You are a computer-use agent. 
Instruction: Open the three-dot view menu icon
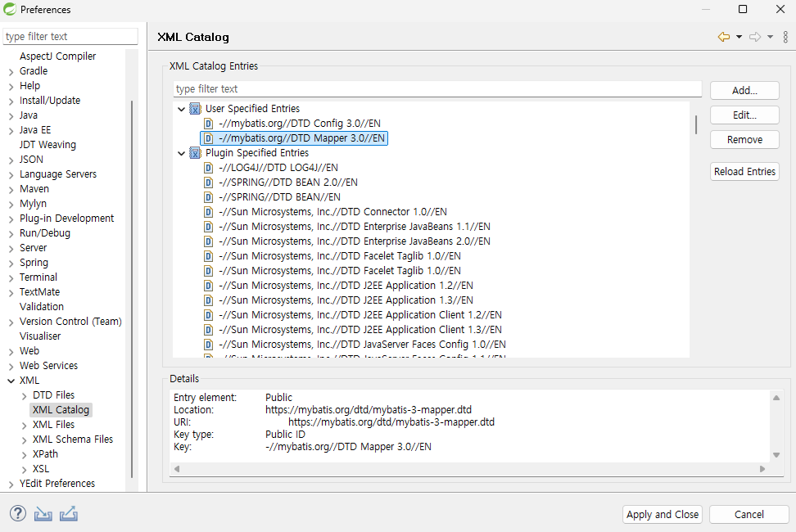click(x=785, y=37)
